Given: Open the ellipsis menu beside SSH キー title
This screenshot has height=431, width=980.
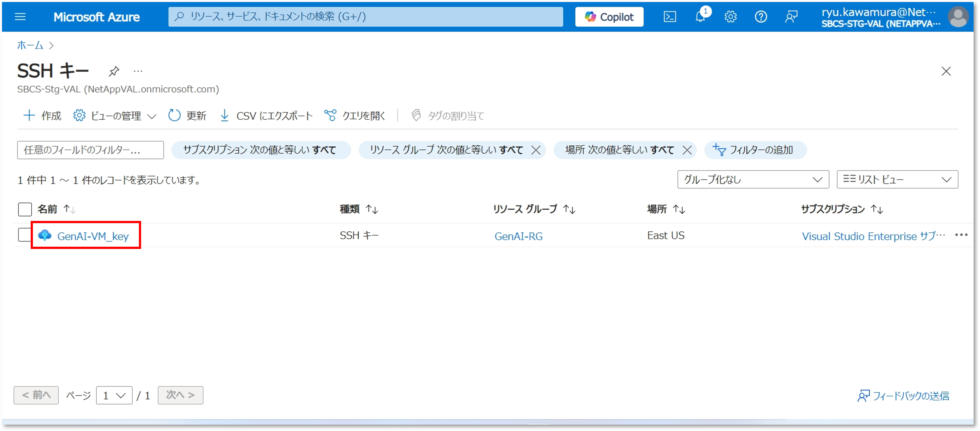Looking at the screenshot, I should pos(138,71).
